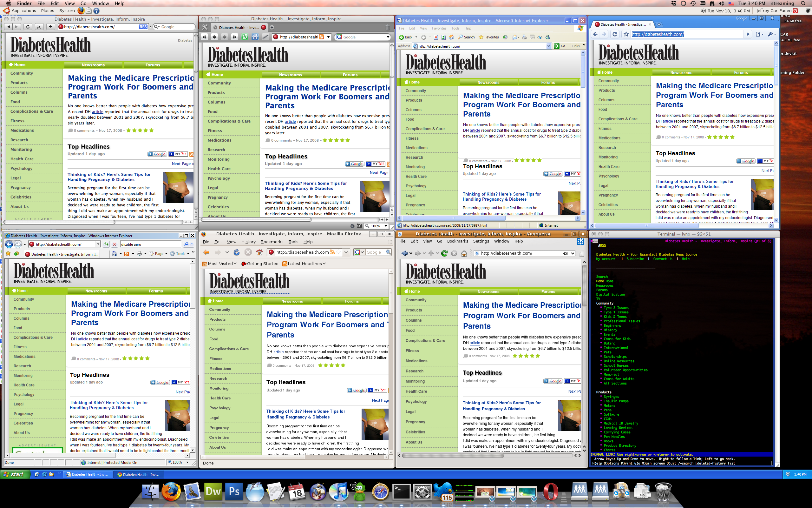Click the Go play arrow in Chrome's address bar

[x=748, y=34]
